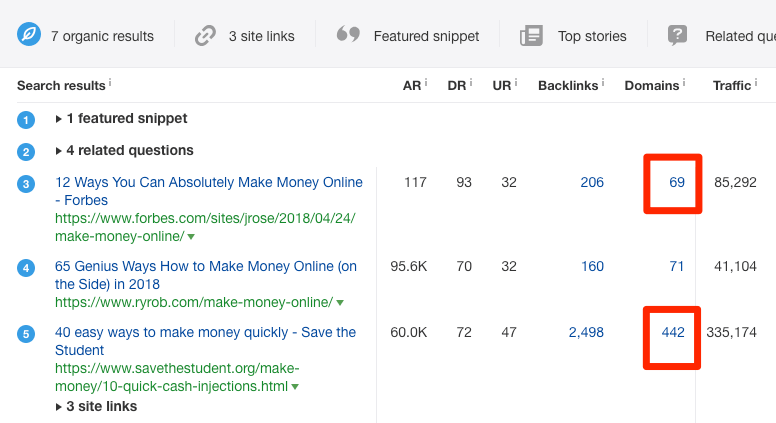Expand the 4 related questions row
This screenshot has width=776, height=423.
click(125, 150)
